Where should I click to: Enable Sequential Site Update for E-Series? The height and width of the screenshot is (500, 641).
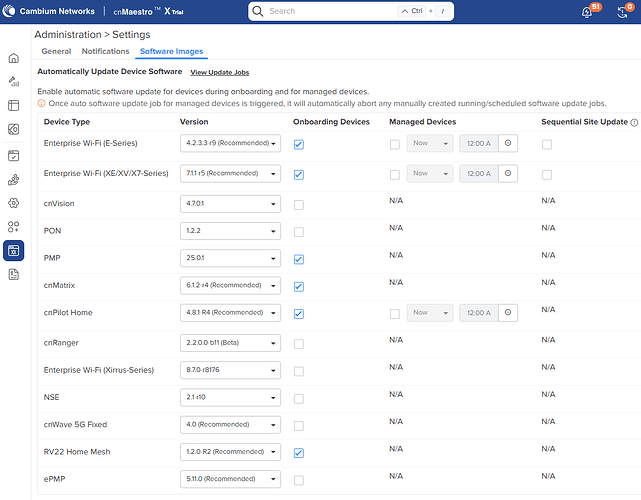coord(547,144)
